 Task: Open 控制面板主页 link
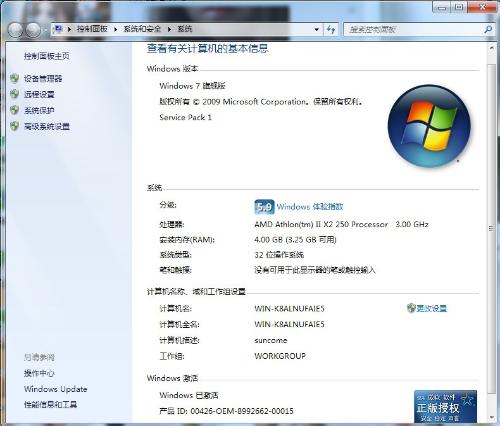pos(47,56)
